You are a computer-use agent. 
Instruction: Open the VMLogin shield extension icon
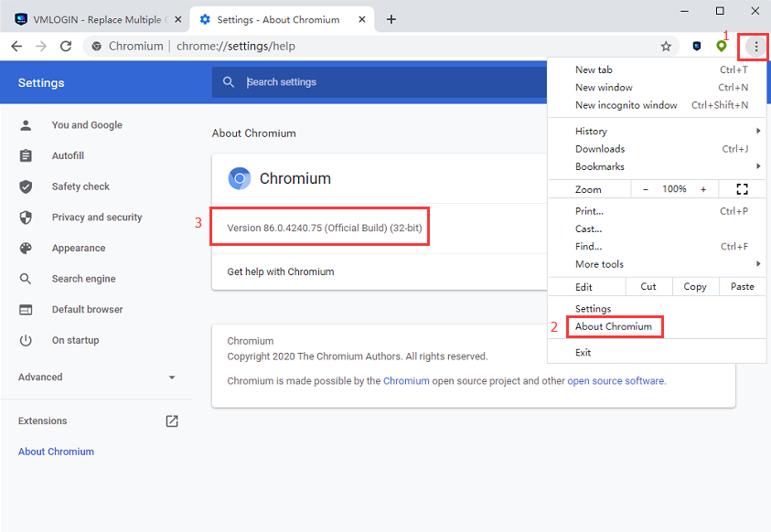[697, 47]
